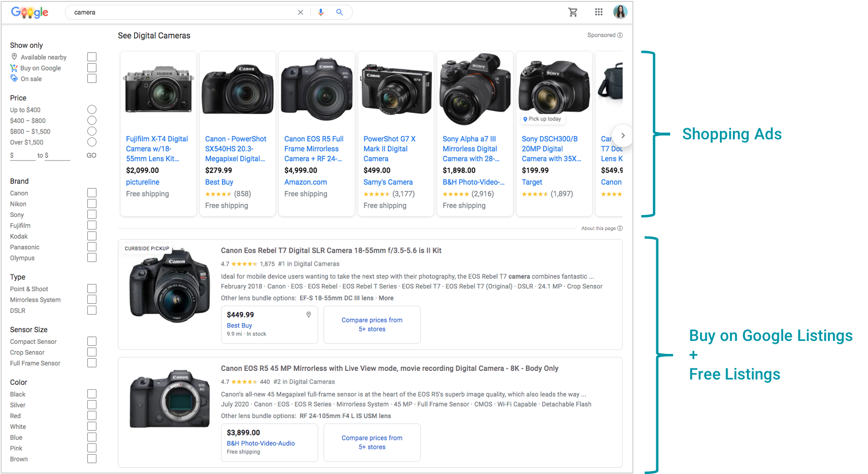Click More lens bundle options link
This screenshot has height=474, width=868.
point(386,298)
